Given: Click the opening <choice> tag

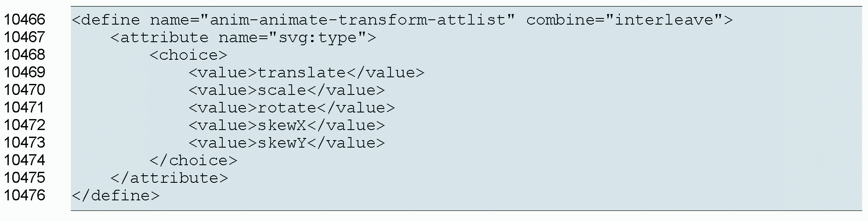Looking at the screenshot, I should coord(188,55).
